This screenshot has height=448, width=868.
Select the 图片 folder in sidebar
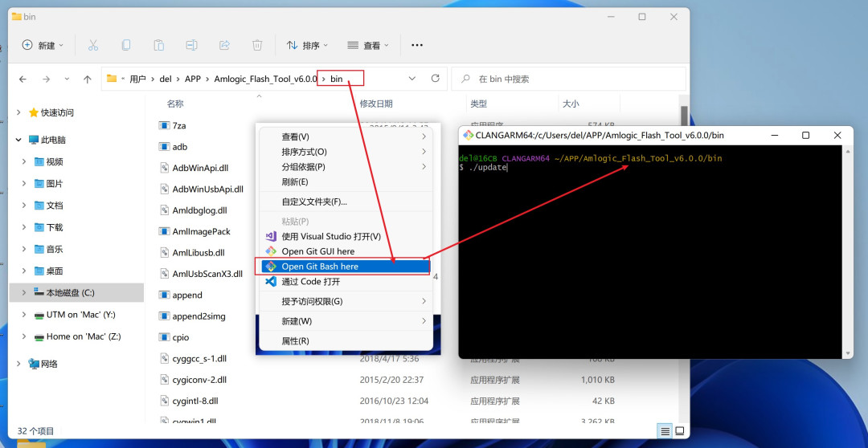pos(49,184)
